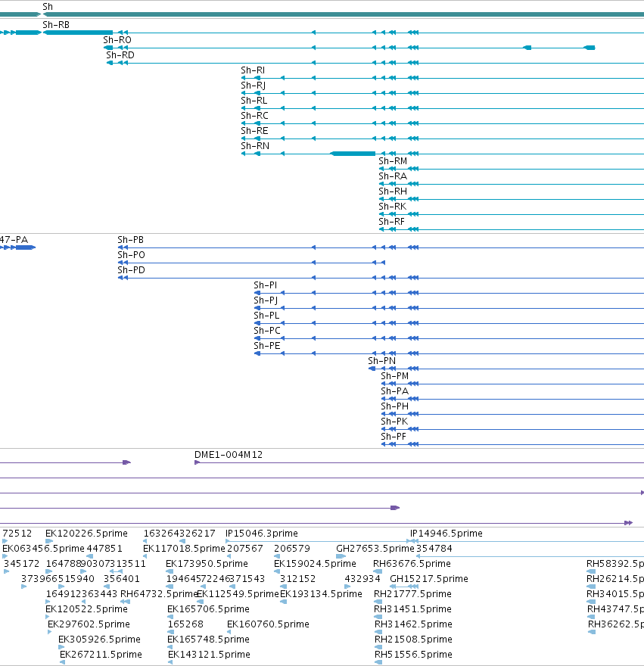Click the RH63676.5prime EST label

point(412,564)
